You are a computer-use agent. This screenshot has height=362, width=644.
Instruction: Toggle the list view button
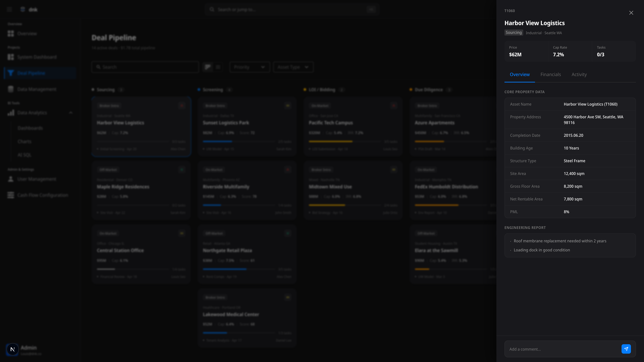[x=218, y=67]
